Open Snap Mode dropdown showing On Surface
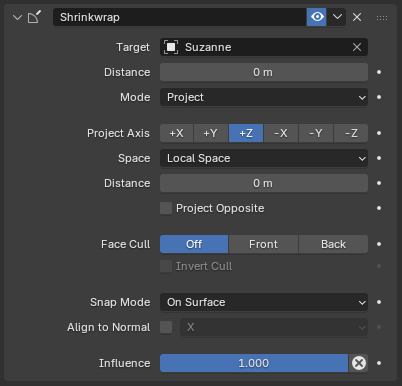This screenshot has width=402, height=386. pos(264,302)
